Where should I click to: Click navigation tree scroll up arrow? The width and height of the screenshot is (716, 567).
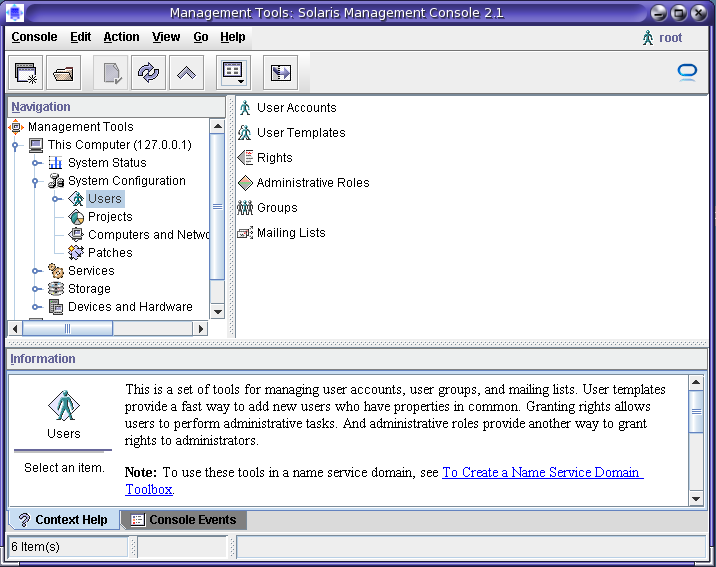pyautogui.click(x=218, y=126)
